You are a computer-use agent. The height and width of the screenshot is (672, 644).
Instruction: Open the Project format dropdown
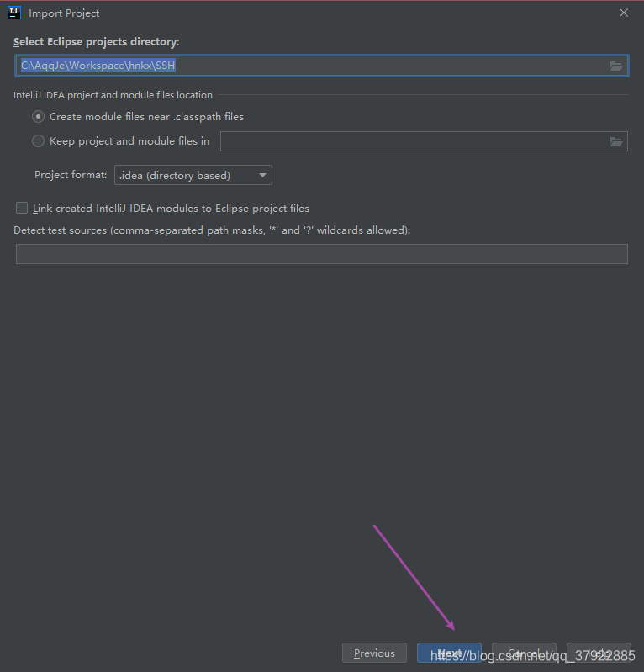click(193, 175)
